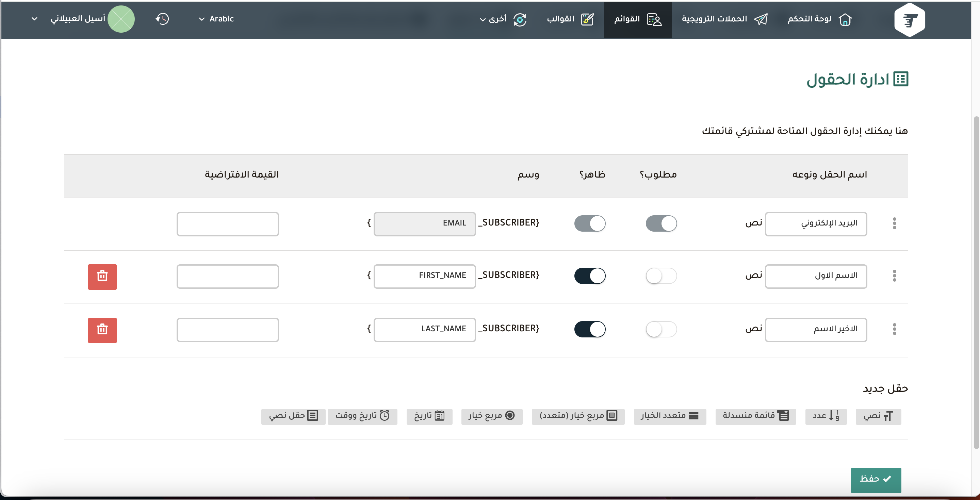980x500 pixels.
Task: Open three-dots menu for last name row
Action: point(894,329)
